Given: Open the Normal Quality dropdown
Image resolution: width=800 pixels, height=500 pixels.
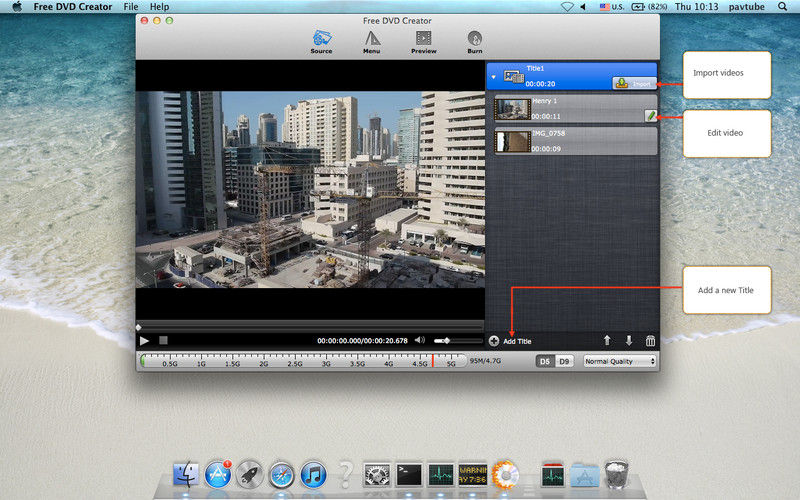Looking at the screenshot, I should click(619, 361).
